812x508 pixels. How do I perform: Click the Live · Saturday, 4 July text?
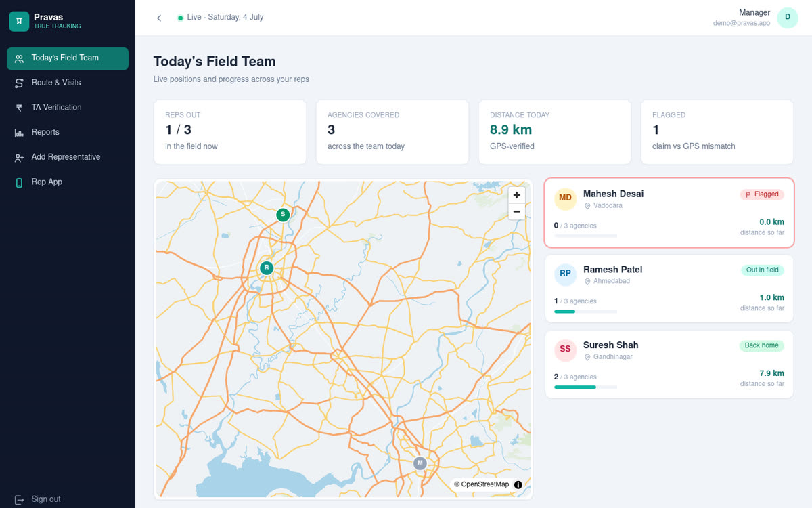pos(225,18)
